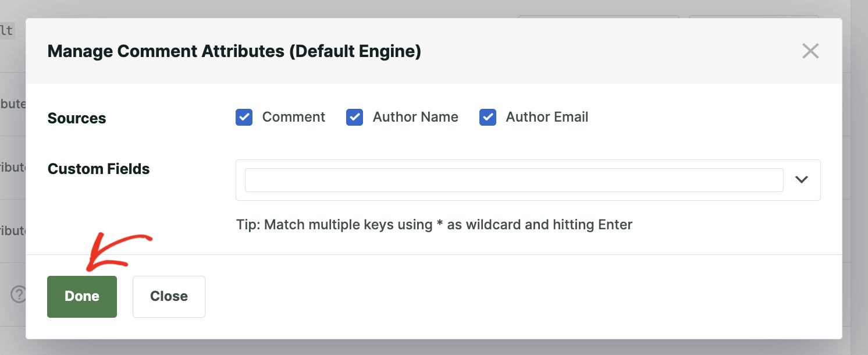The height and width of the screenshot is (355, 868).
Task: Click the Sources section label
Action: coord(77,118)
